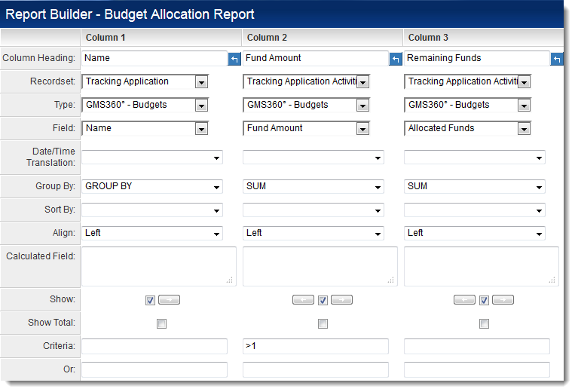Click the Column 1 Calculated Field text area
The width and height of the screenshot is (575, 392).
click(x=158, y=266)
